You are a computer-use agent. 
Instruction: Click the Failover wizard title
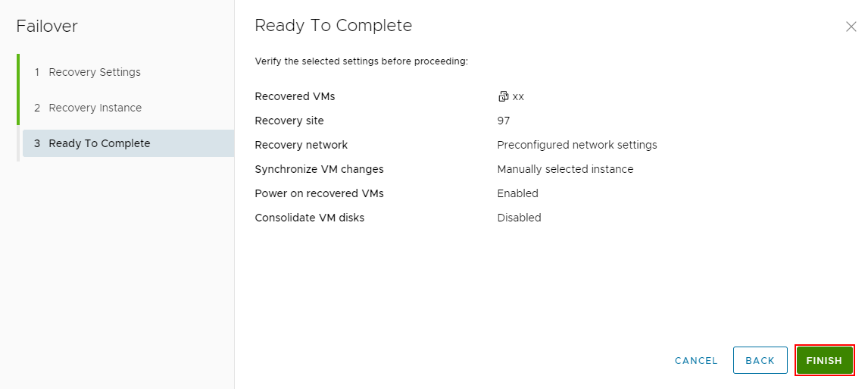click(47, 27)
